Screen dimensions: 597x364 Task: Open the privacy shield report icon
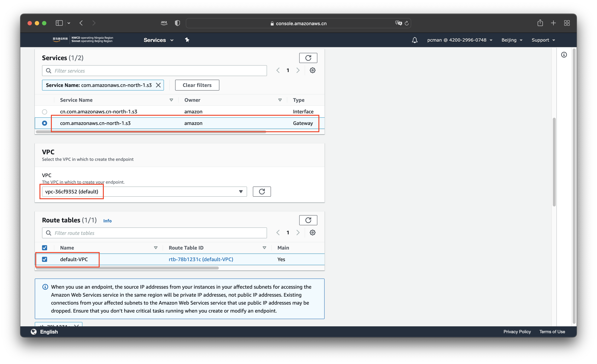[x=177, y=23]
